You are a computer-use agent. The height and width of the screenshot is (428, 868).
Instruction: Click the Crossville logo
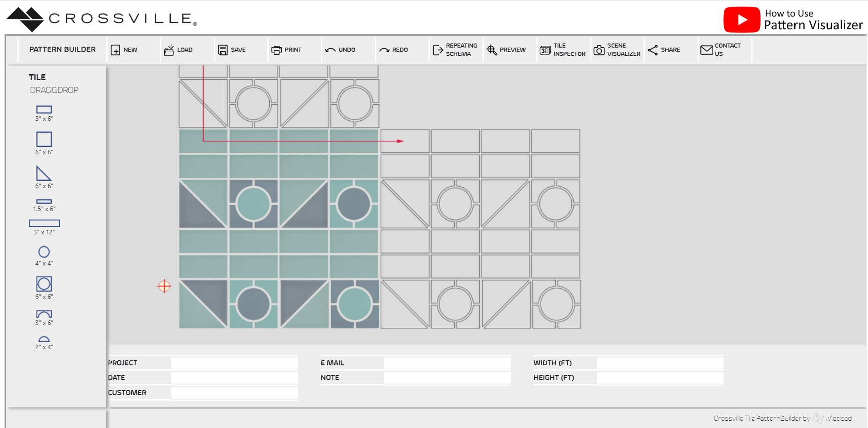pyautogui.click(x=102, y=19)
